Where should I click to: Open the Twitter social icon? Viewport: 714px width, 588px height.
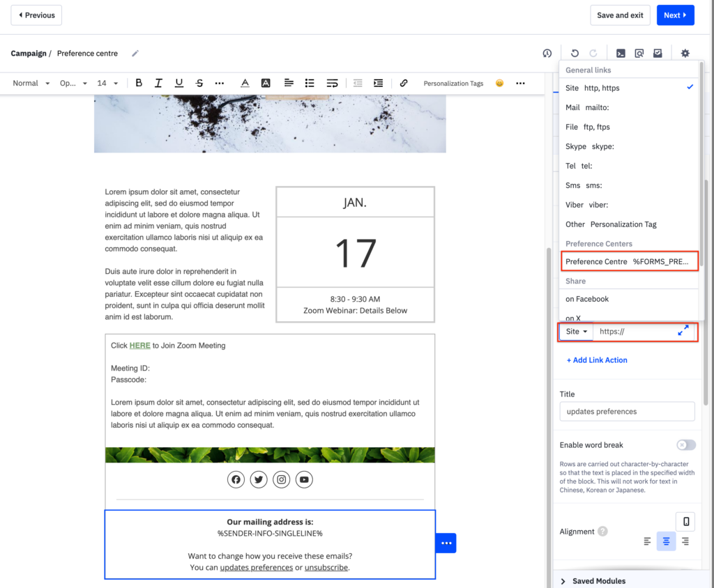click(259, 480)
